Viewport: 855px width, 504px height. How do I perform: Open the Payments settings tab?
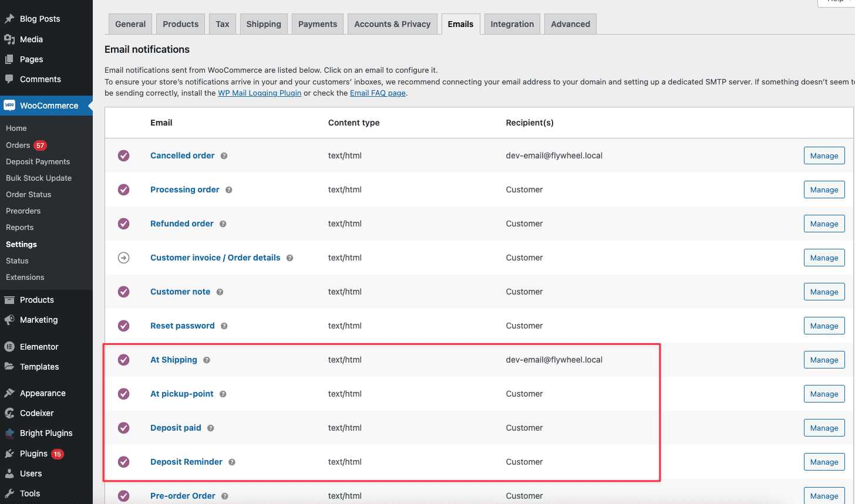(318, 24)
